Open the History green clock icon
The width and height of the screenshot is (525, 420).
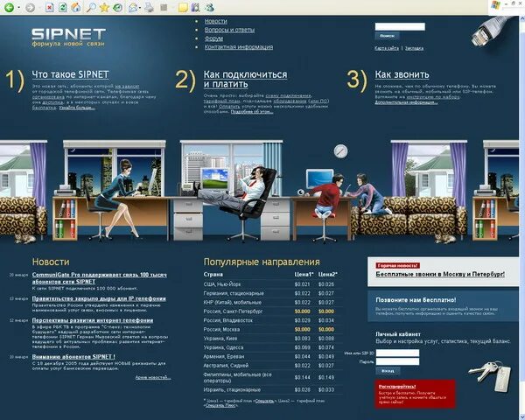tap(117, 7)
